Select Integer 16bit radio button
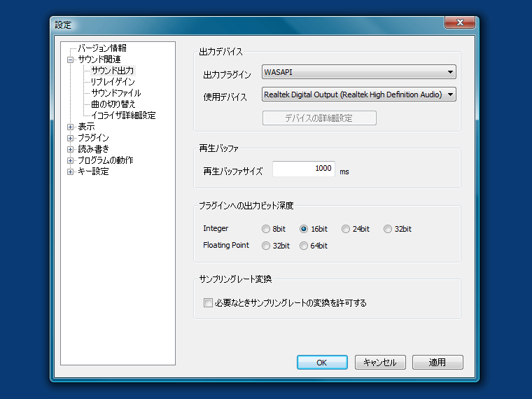The width and height of the screenshot is (532, 399). coord(304,229)
